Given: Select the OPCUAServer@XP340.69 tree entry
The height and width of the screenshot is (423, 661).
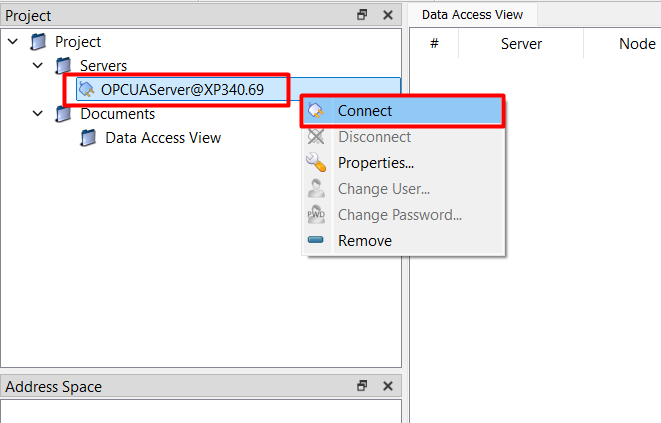Looking at the screenshot, I should 182,90.
